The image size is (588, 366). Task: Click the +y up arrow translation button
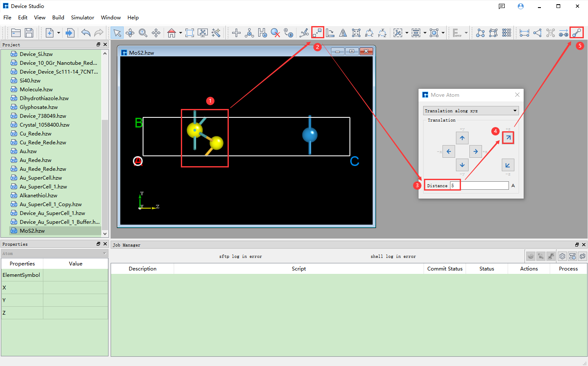(x=462, y=138)
